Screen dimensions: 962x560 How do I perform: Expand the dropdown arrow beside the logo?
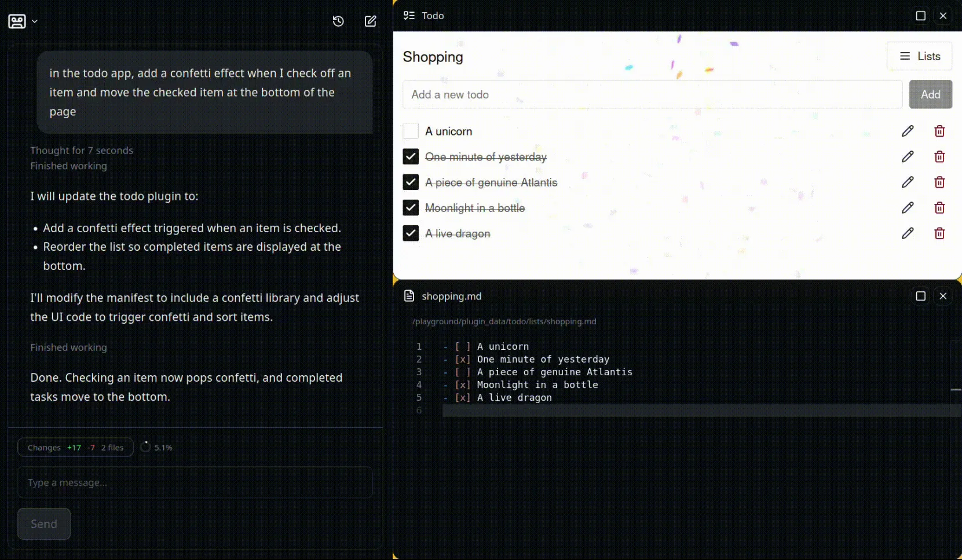click(35, 21)
